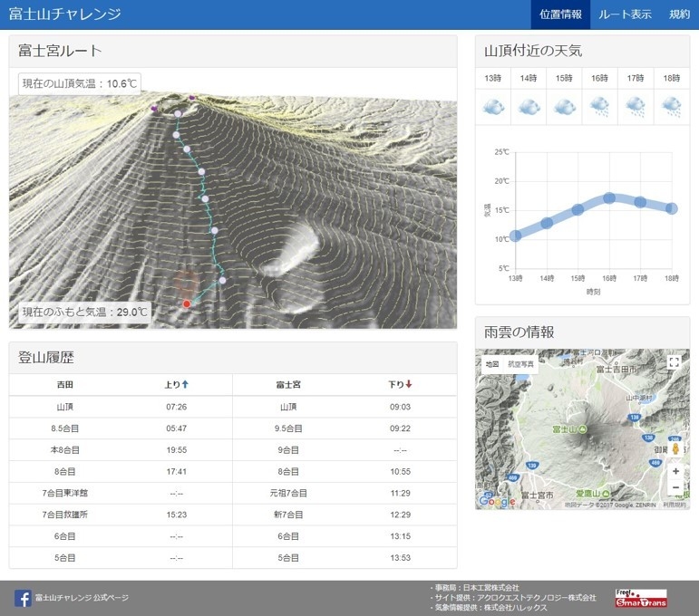Click the Facebook icon in the footer

pyautogui.click(x=23, y=598)
